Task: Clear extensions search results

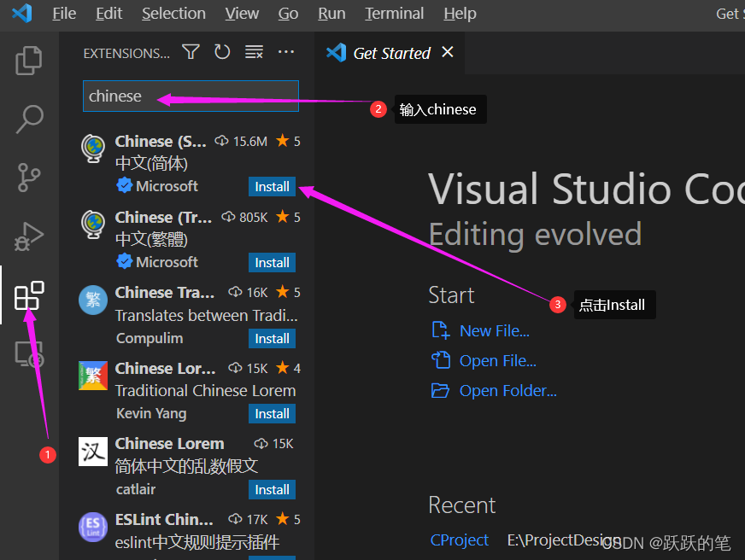Action: click(x=254, y=52)
